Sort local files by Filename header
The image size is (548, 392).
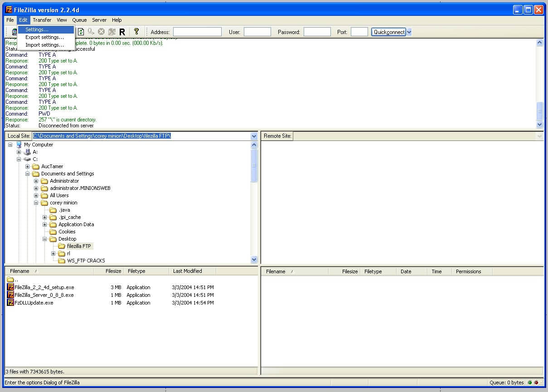pos(49,271)
